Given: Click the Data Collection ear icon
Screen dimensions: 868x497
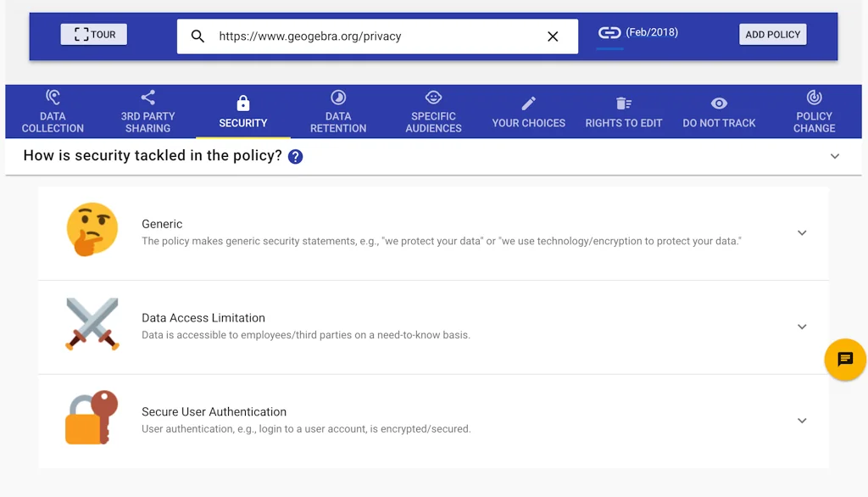Looking at the screenshot, I should (x=52, y=97).
